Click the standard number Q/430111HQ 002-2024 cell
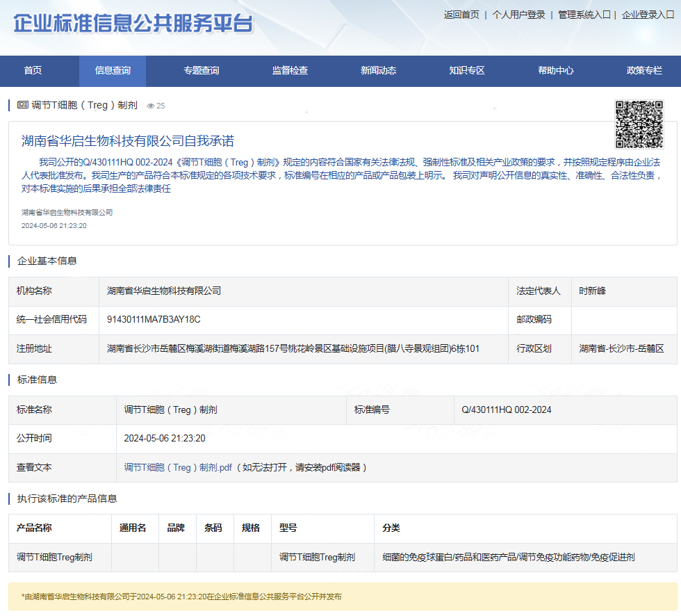This screenshot has width=681, height=616. click(x=507, y=410)
